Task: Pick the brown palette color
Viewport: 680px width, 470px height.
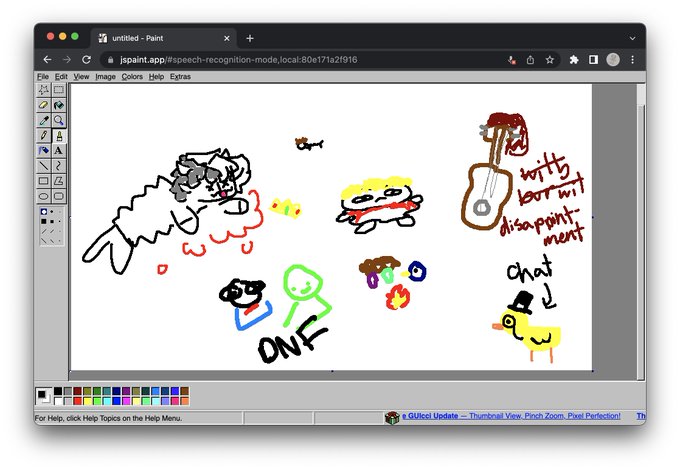Action: tap(186, 391)
